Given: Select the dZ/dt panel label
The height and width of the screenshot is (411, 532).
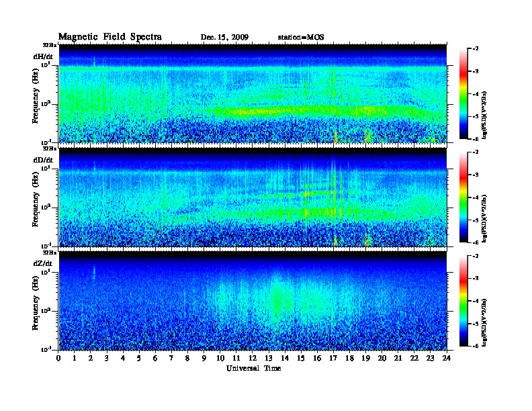Looking at the screenshot, I should pyautogui.click(x=43, y=263).
